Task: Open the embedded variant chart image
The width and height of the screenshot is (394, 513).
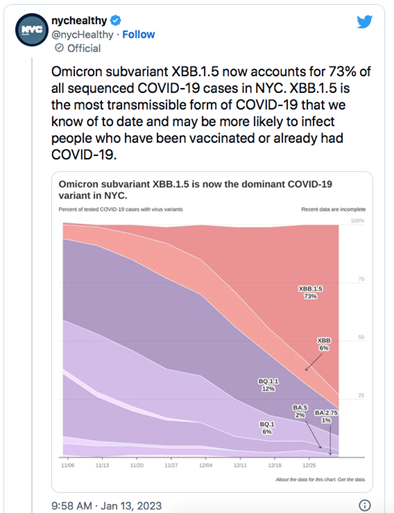Action: 212,332
